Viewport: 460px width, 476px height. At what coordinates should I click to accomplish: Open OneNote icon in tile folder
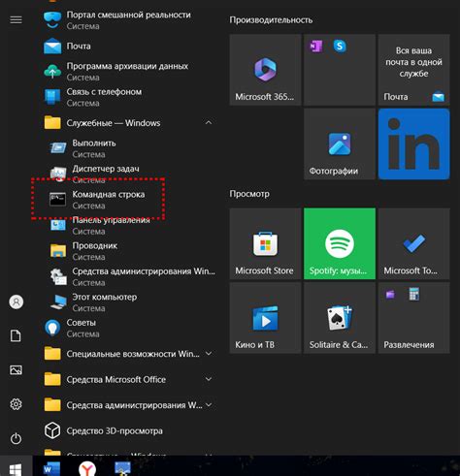(x=315, y=47)
